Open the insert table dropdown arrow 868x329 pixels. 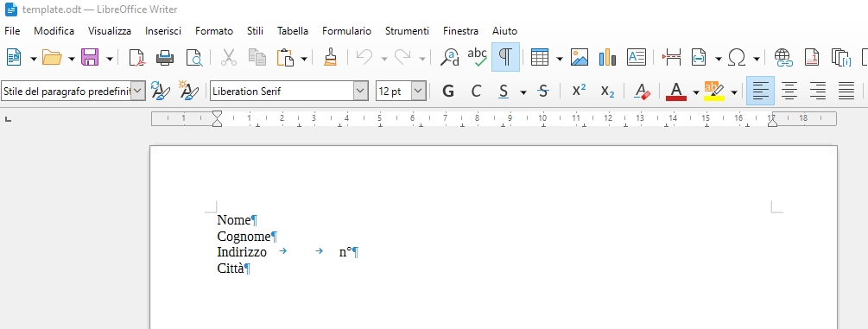(560, 58)
